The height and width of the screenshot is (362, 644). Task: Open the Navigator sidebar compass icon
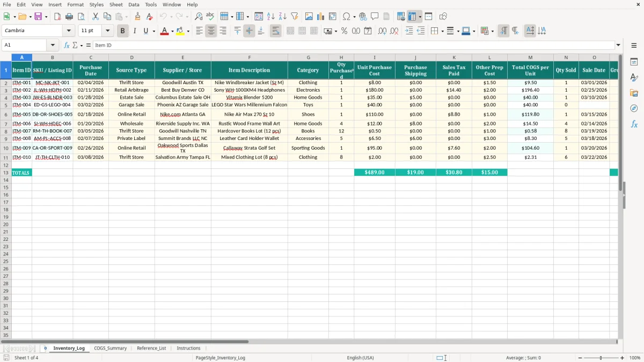634,109
